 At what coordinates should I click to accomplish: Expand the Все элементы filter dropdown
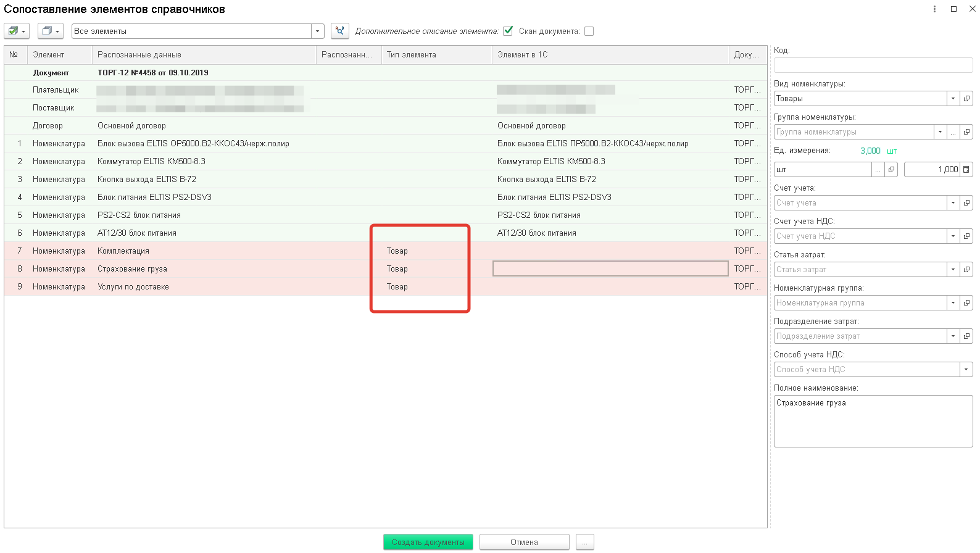318,31
